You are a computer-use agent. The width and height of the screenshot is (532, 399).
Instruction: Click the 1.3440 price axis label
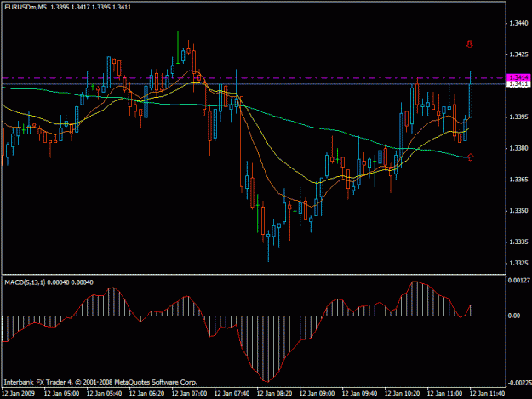518,23
